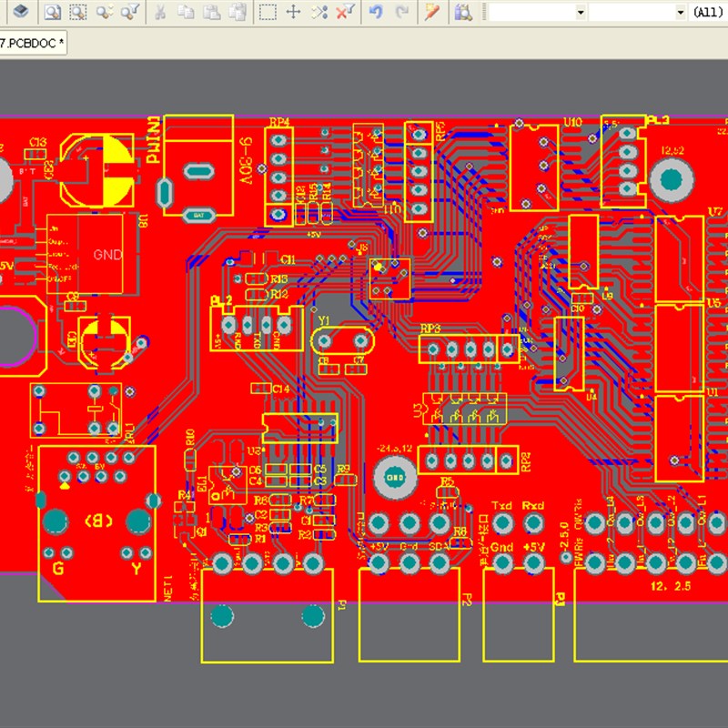Screen dimensions: 728x728
Task: Click the C5 capacitor label
Action: point(320,470)
